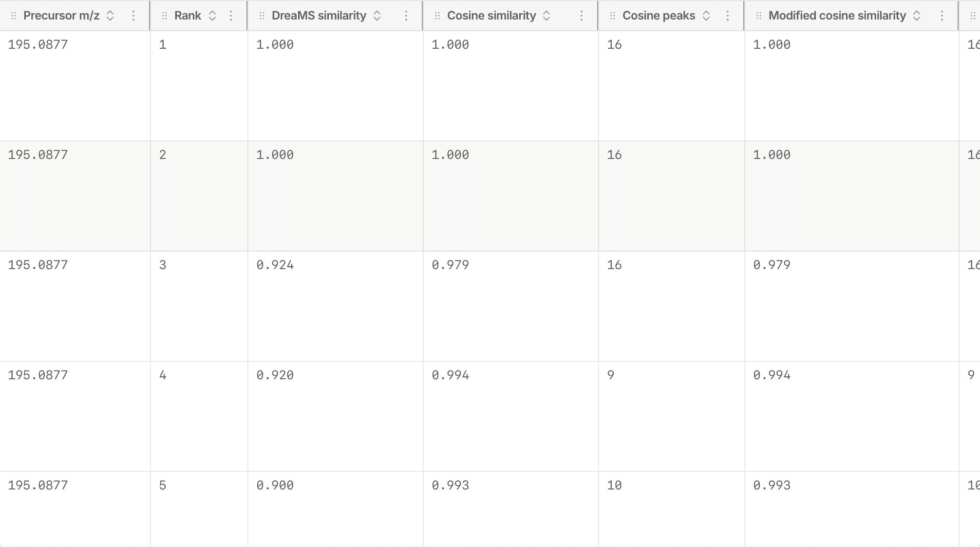Grab the Precursor m/z drag handle
980x547 pixels.
point(14,16)
